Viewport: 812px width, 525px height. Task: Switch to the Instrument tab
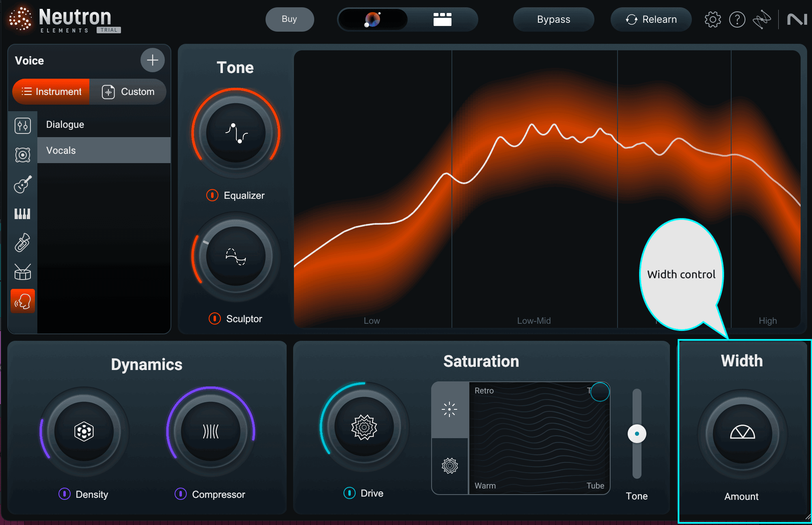(51, 92)
